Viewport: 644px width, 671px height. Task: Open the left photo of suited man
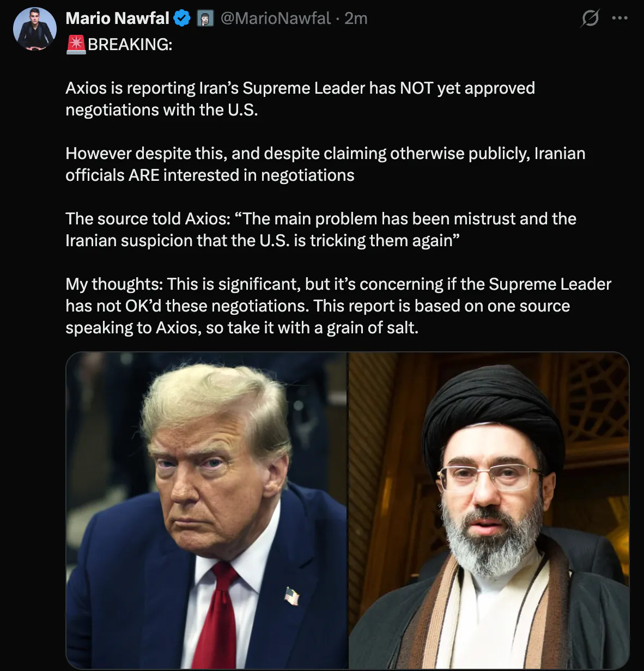206,510
